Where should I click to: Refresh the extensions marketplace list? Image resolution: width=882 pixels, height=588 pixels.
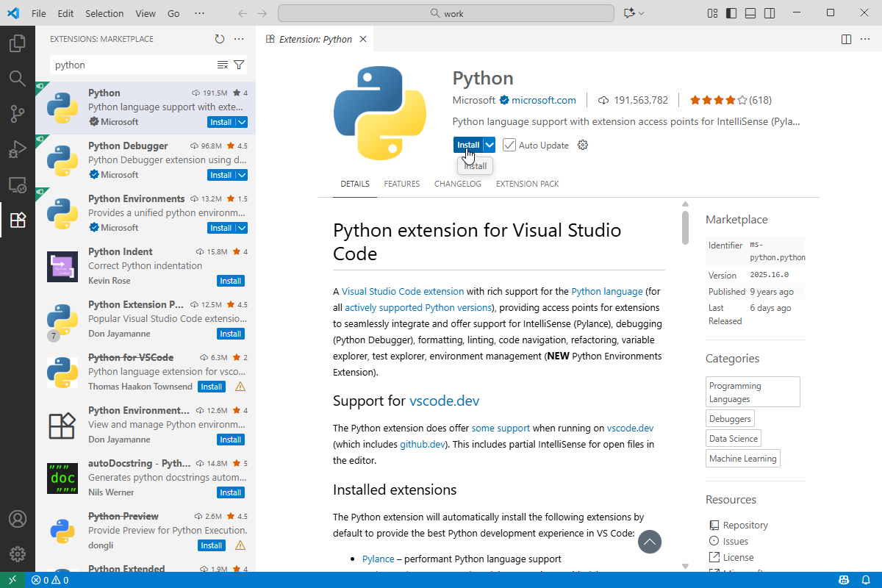pyautogui.click(x=220, y=39)
